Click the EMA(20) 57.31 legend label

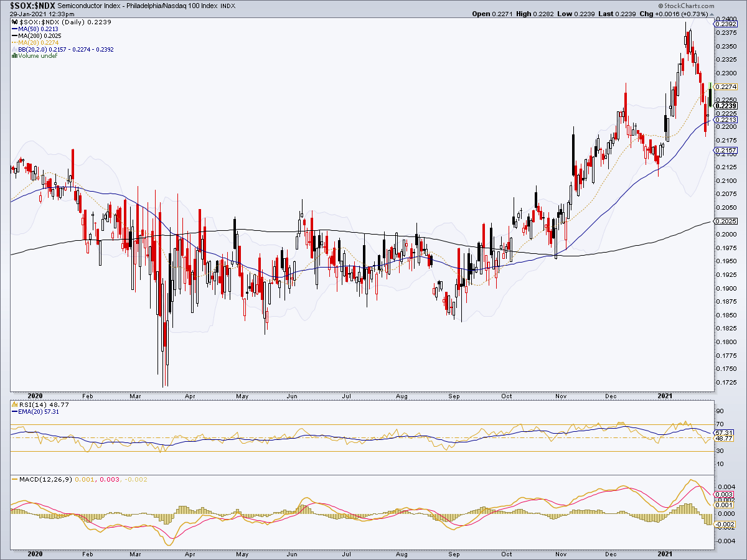39,412
